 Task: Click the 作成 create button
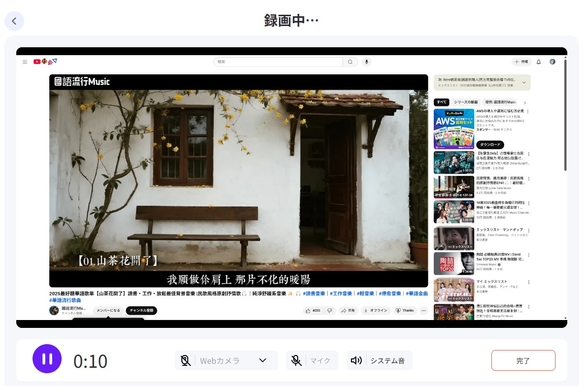pyautogui.click(x=521, y=62)
